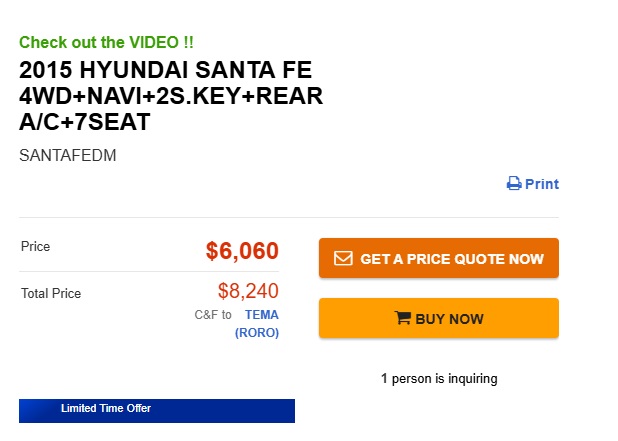Click the $6,060 vehicle price
618x441 pixels.
[x=242, y=251]
